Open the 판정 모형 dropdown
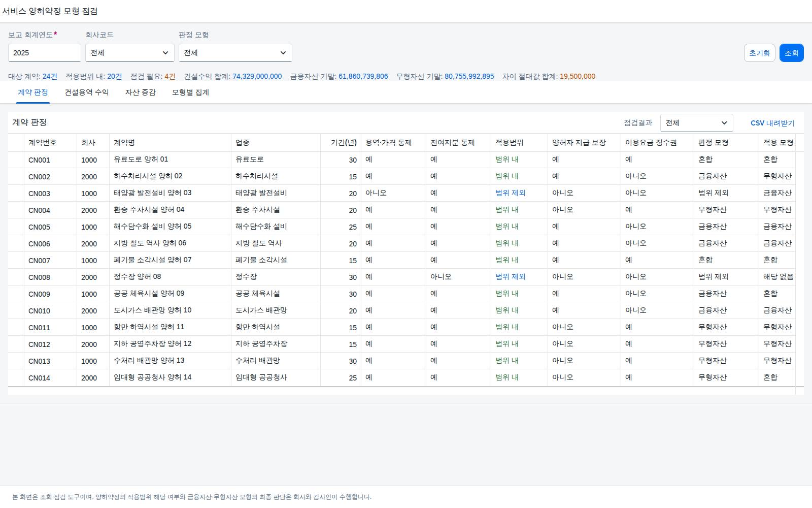 pos(235,53)
